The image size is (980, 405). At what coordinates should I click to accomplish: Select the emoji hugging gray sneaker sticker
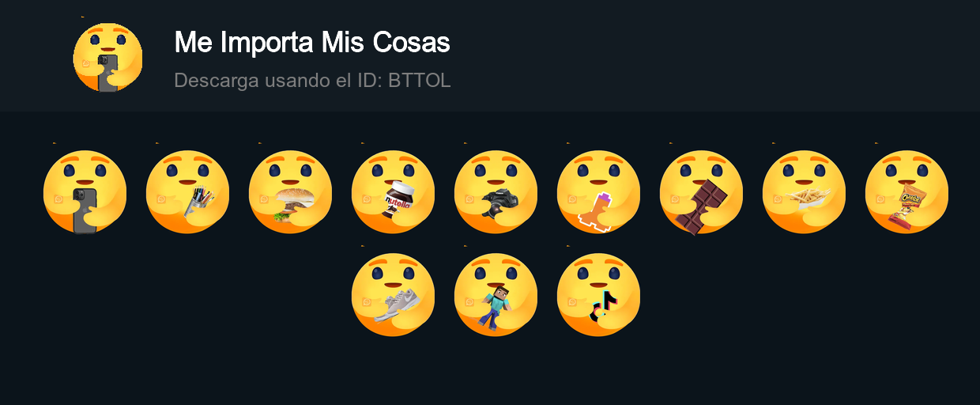click(393, 295)
